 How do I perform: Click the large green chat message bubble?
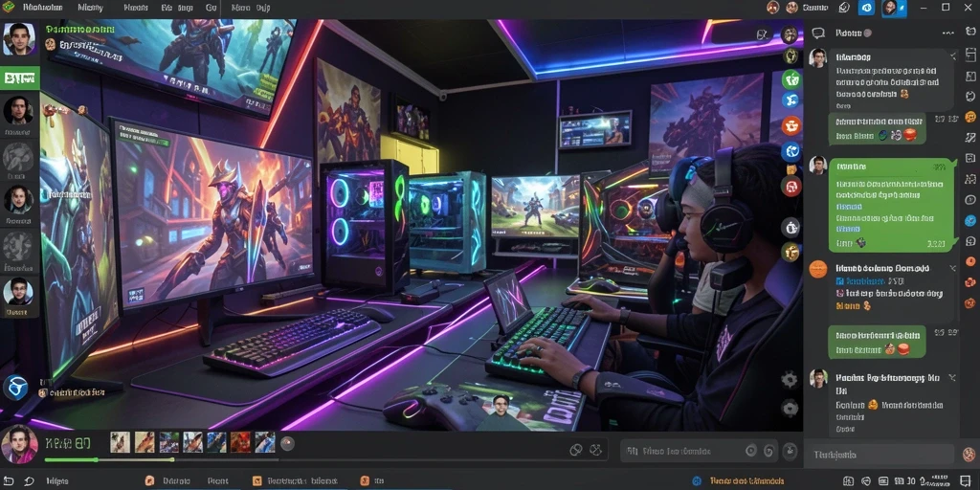pos(893,205)
